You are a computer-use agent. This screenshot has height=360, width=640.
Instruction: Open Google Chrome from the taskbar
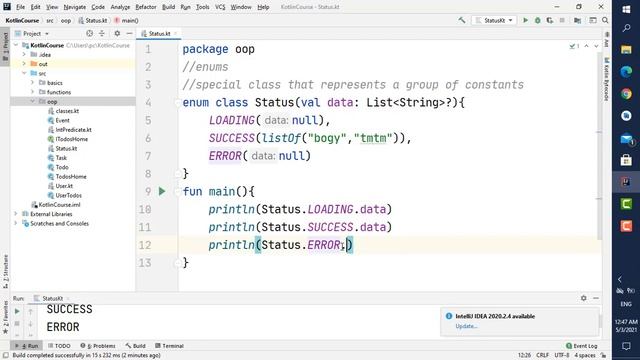point(626,94)
